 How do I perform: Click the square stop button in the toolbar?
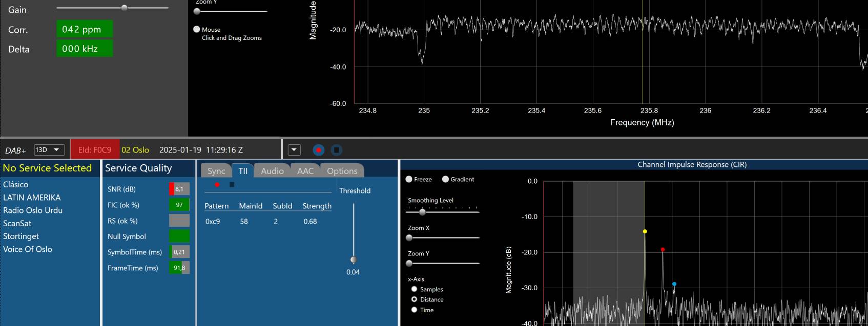point(336,150)
